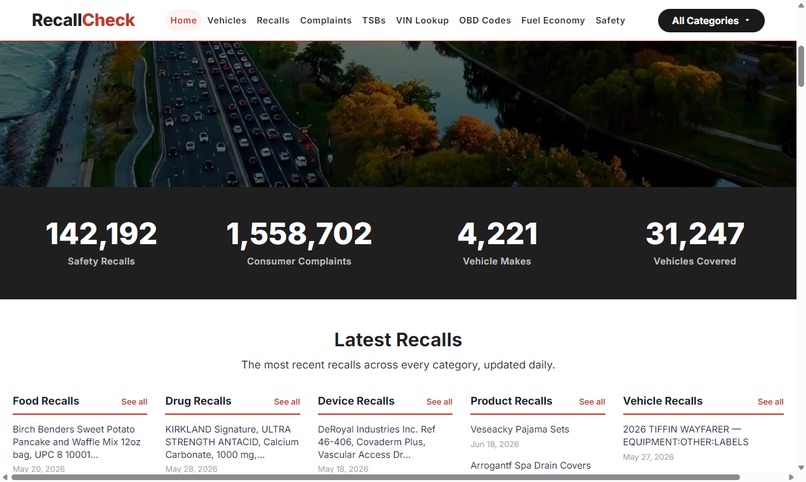Click See all for Vehicle Recalls
806x482 pixels.
tap(771, 402)
